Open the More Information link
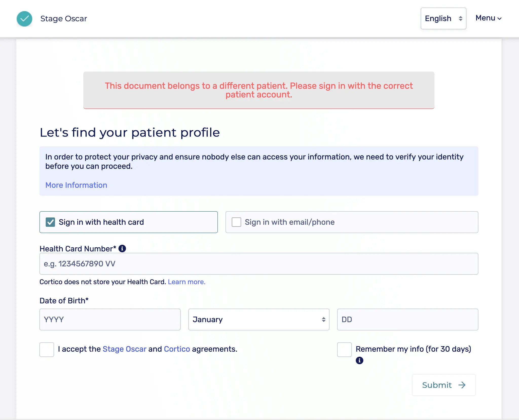 click(76, 185)
